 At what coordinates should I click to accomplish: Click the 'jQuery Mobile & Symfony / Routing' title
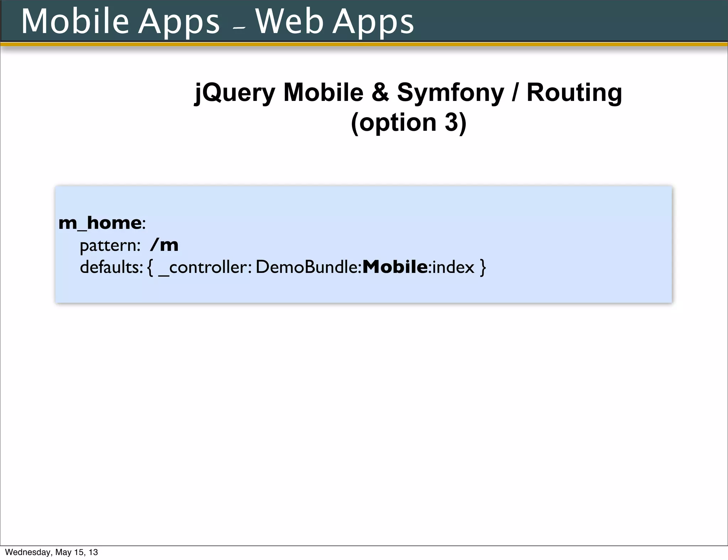[x=408, y=92]
